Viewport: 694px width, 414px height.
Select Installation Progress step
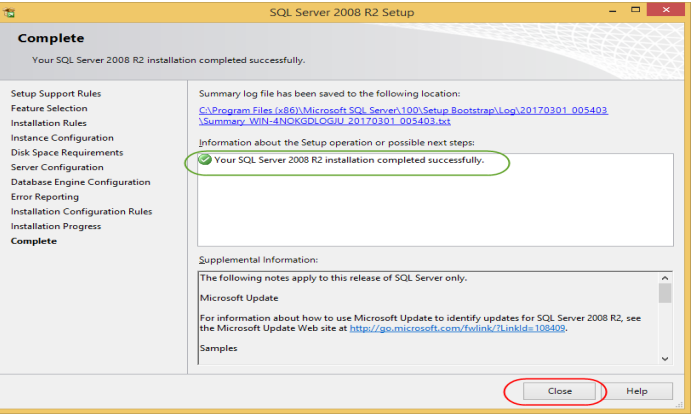coord(56,226)
